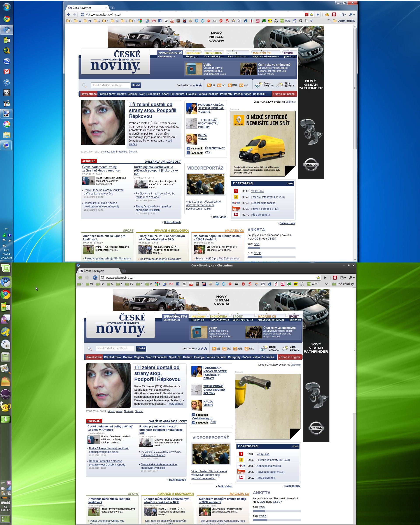Viewport: 420px width, 525px height.
Task: Click 'Hledat' search button on top page
Action: [x=136, y=85]
